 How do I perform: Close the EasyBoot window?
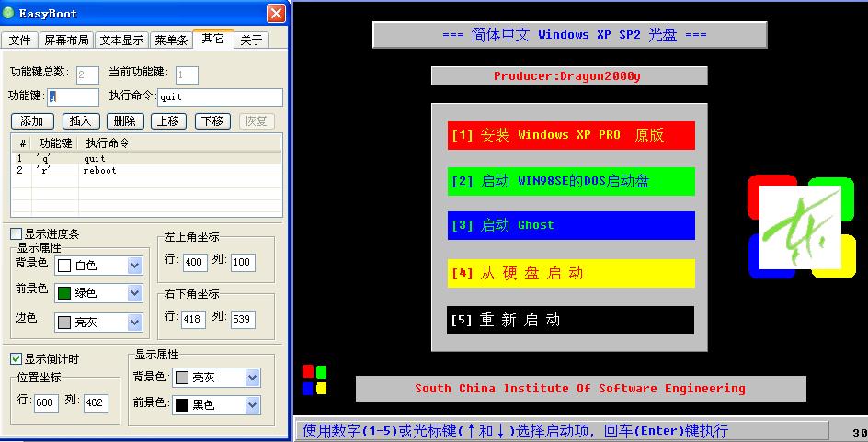click(276, 13)
